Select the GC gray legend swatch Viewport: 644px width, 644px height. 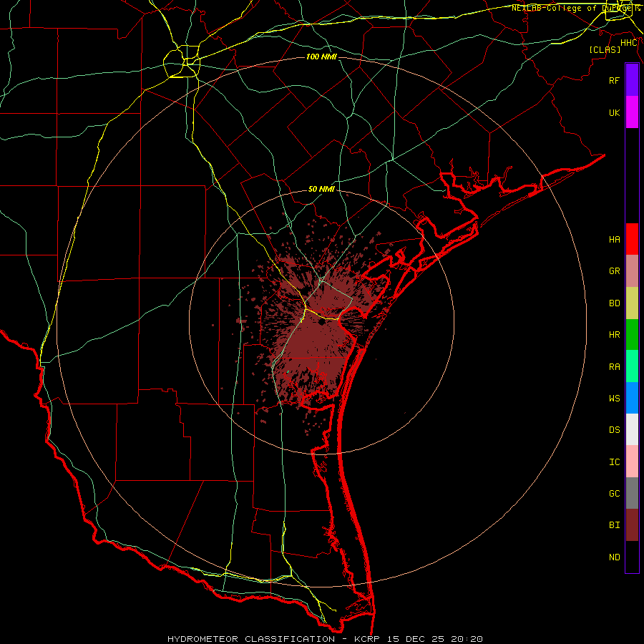tap(632, 493)
